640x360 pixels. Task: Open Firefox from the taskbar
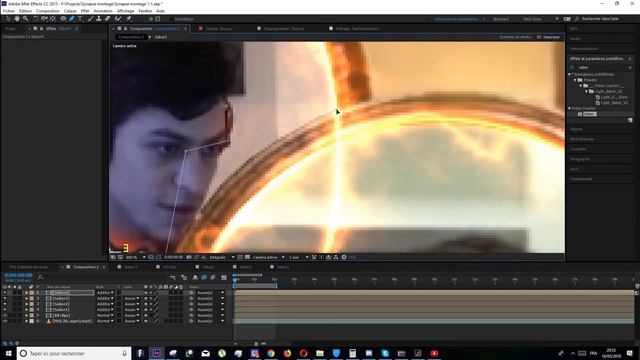click(287, 353)
